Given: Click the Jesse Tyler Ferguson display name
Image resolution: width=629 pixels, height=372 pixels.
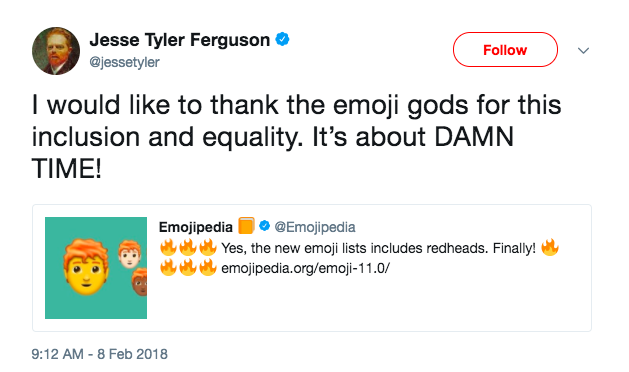Looking at the screenshot, I should point(180,40).
